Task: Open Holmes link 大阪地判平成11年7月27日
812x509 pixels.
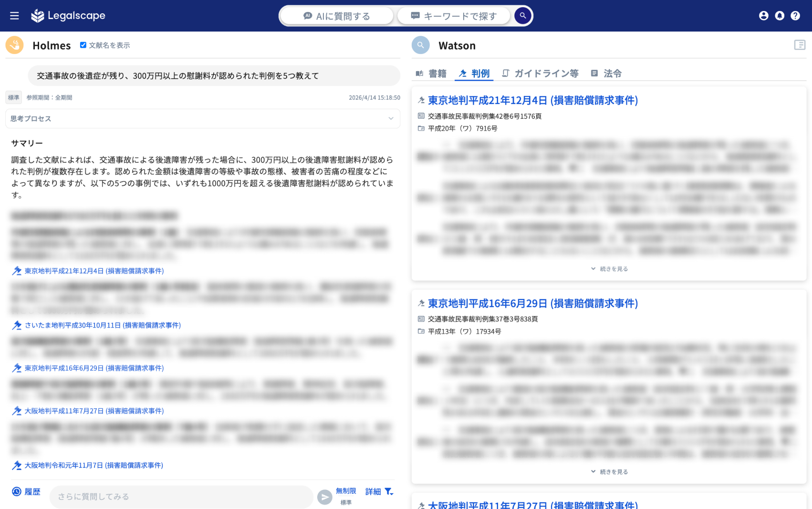Action: [x=94, y=411]
